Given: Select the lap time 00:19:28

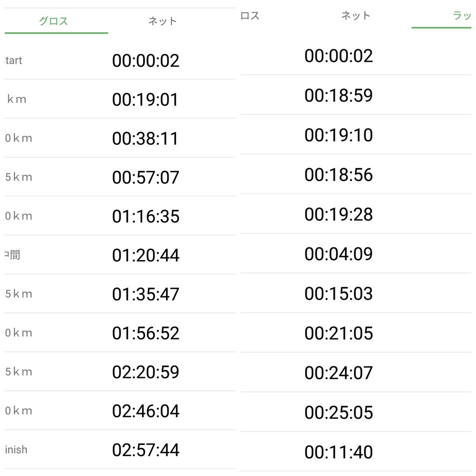Looking at the screenshot, I should (338, 215).
